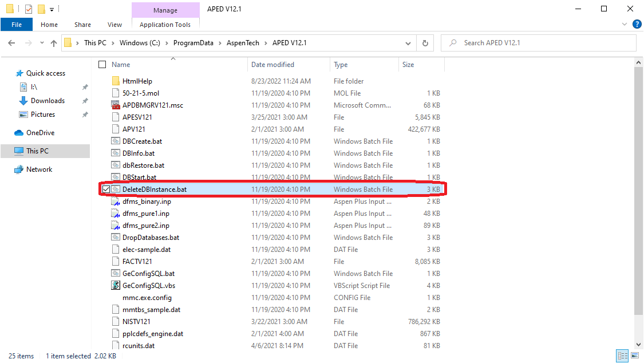Click This PC in the address path
The image size is (644, 363).
[x=95, y=43]
